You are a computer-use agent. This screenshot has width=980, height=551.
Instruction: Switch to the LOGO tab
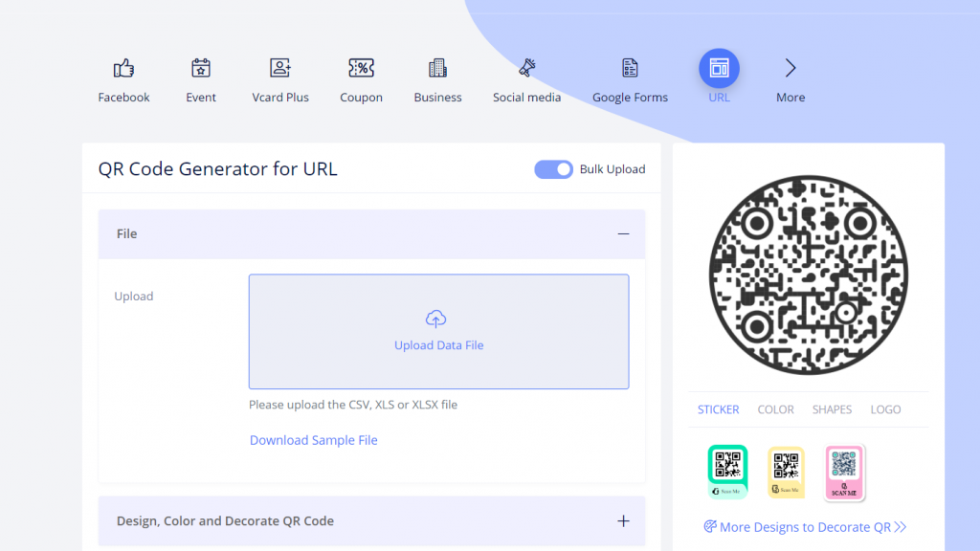pos(885,409)
